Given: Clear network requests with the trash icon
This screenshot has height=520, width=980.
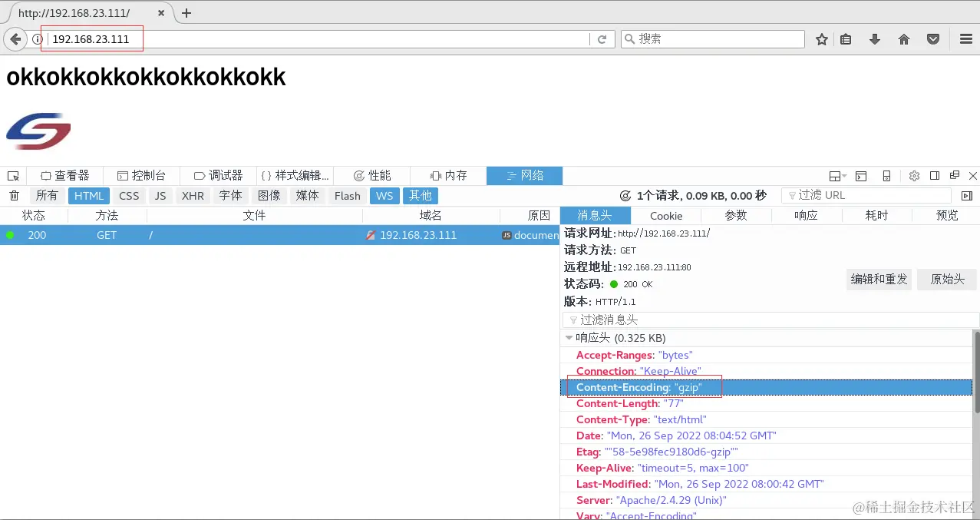Looking at the screenshot, I should pos(14,196).
